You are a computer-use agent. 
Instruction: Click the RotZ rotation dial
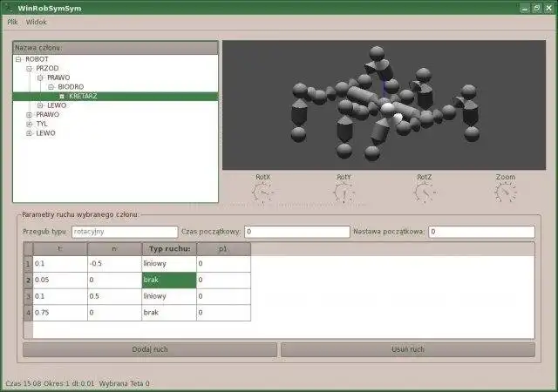425,193
